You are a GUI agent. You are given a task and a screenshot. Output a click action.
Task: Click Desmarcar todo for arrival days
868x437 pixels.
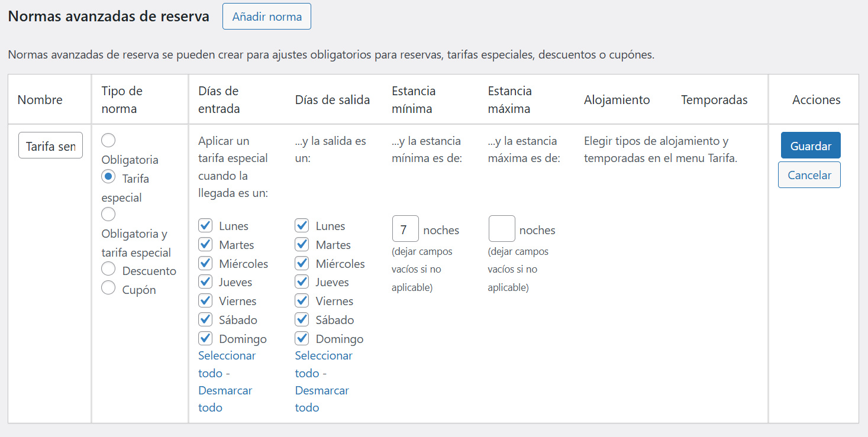pyautogui.click(x=225, y=391)
